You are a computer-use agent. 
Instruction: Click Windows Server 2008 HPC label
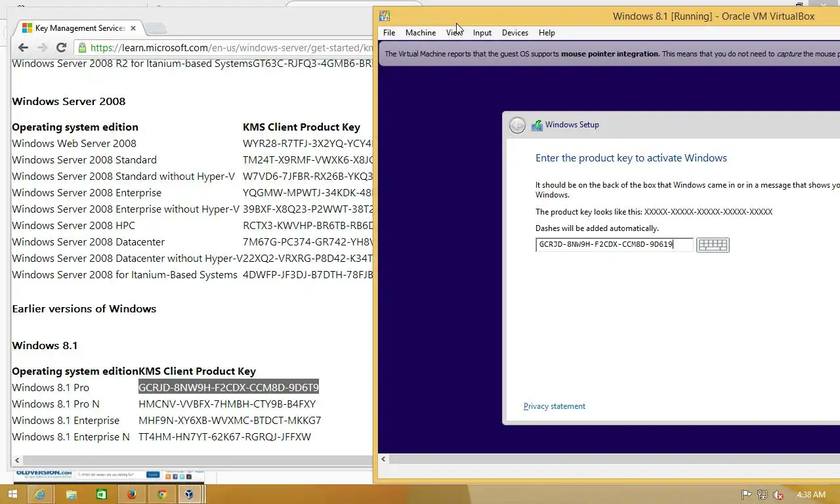[x=73, y=225]
